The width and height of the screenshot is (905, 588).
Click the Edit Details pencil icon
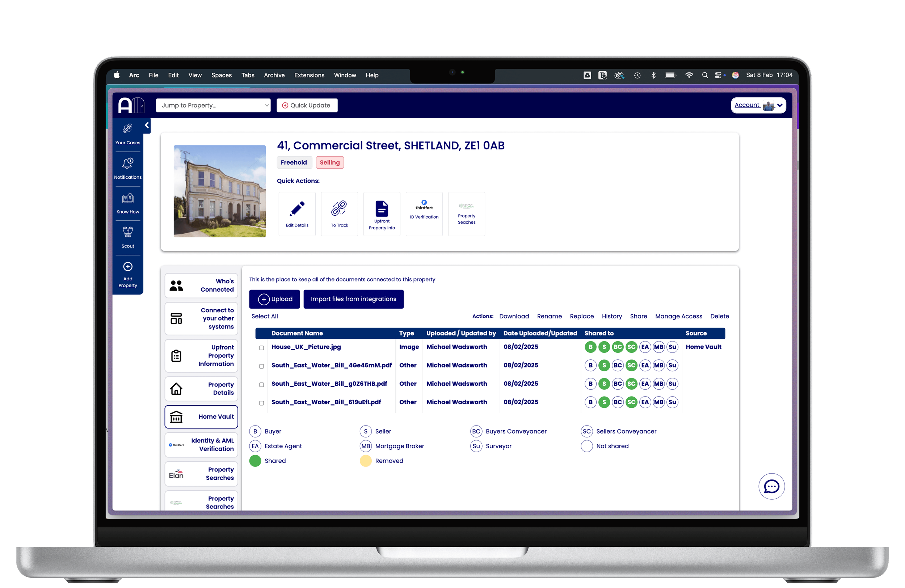[297, 209]
